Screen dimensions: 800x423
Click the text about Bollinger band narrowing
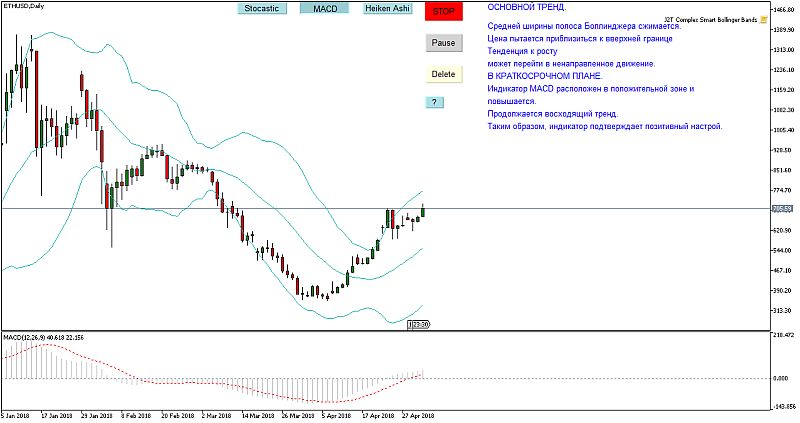(584, 26)
